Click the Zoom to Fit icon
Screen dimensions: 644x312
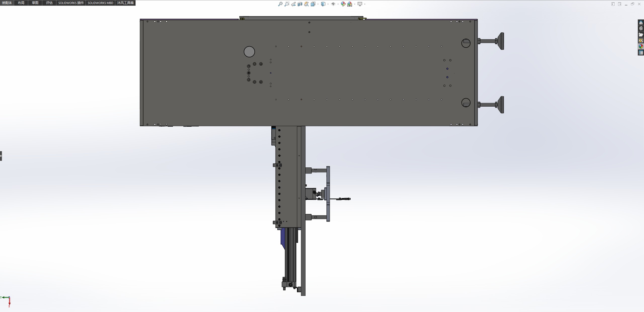280,4
